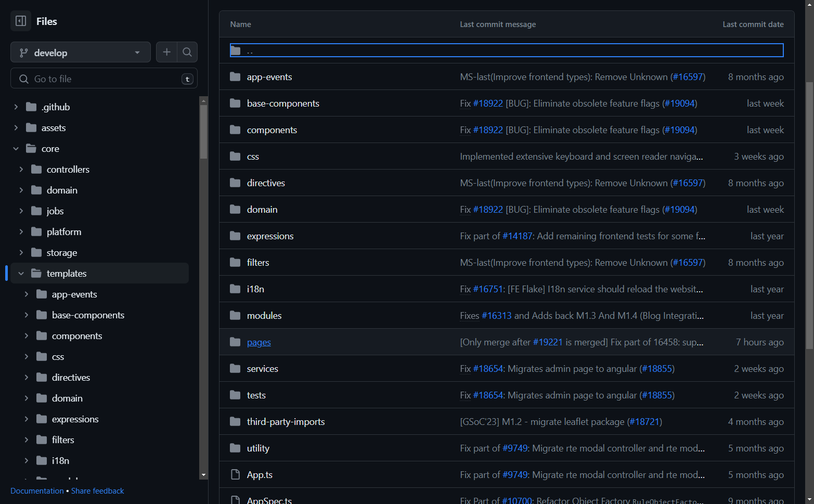Open the search icon beside the branch selector
The height and width of the screenshot is (504, 814).
click(187, 52)
